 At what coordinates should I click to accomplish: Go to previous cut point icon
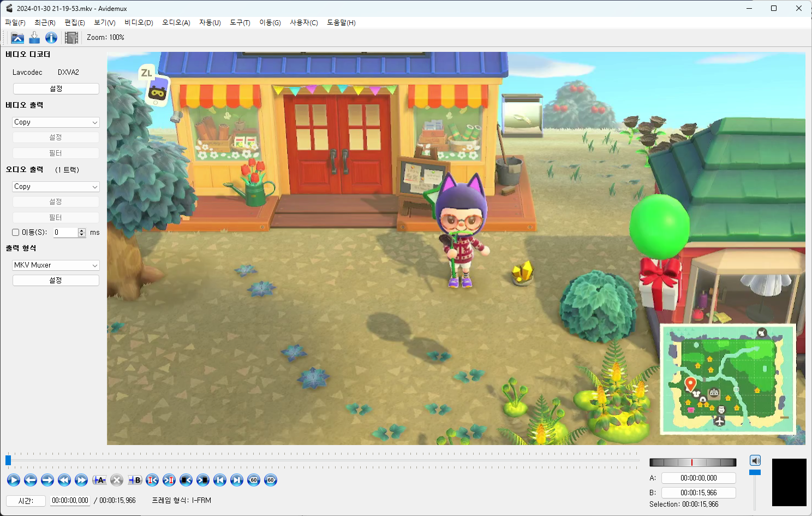[152, 480]
